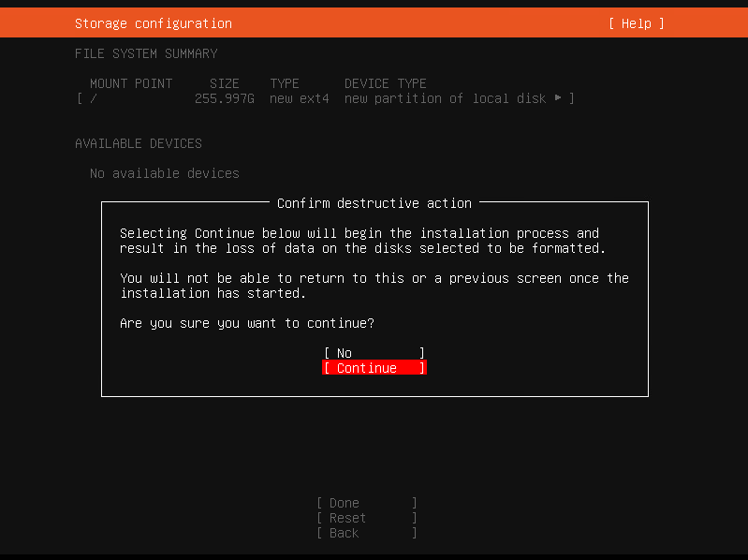Screen dimensions: 748x560
Task: Select new partition of local disk text
Action: (x=445, y=98)
